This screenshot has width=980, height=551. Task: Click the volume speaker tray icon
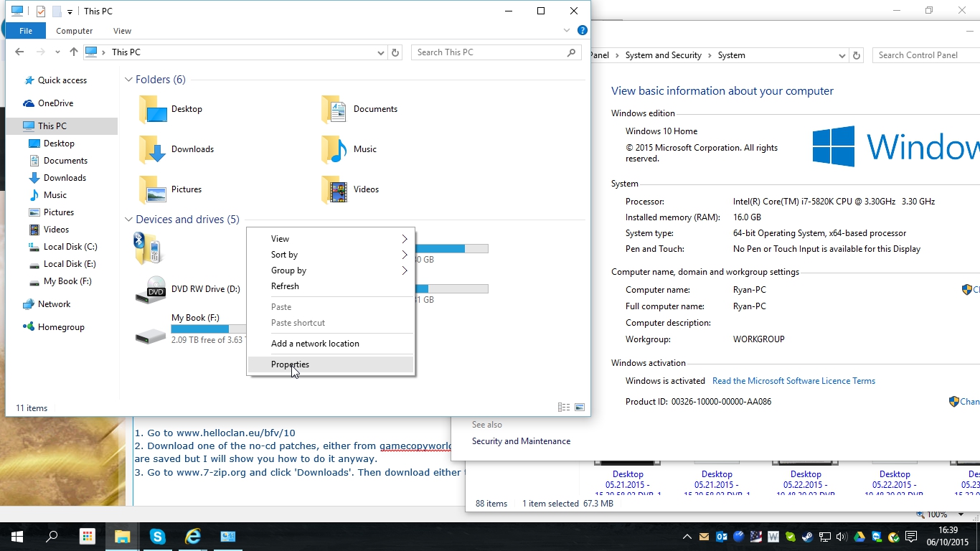842,537
